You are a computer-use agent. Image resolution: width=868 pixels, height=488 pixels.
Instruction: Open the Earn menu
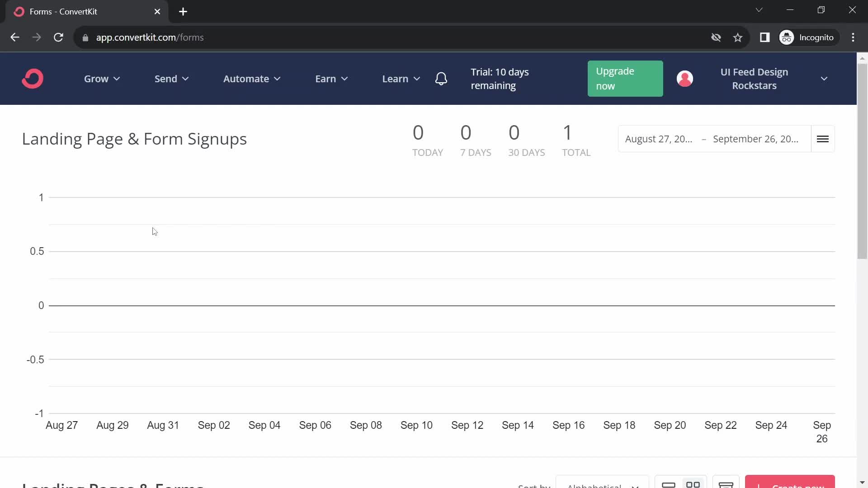click(x=331, y=78)
